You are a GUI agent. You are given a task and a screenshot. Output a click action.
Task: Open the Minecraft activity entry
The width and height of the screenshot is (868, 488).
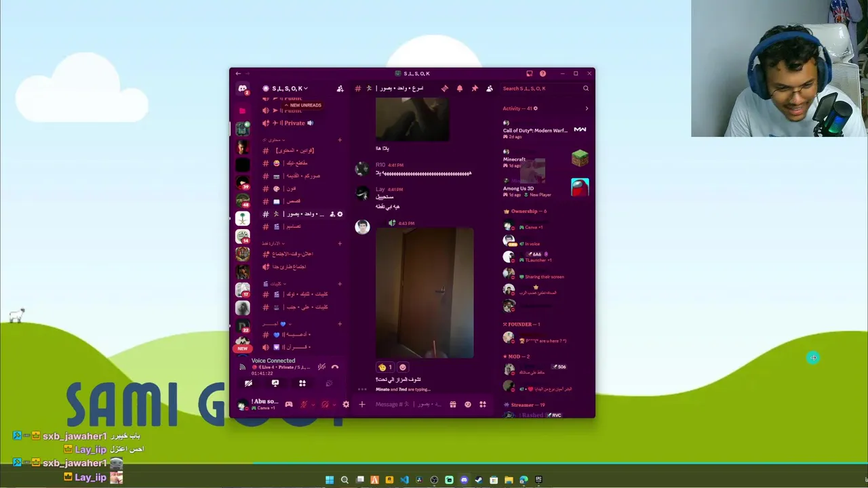coord(546,159)
